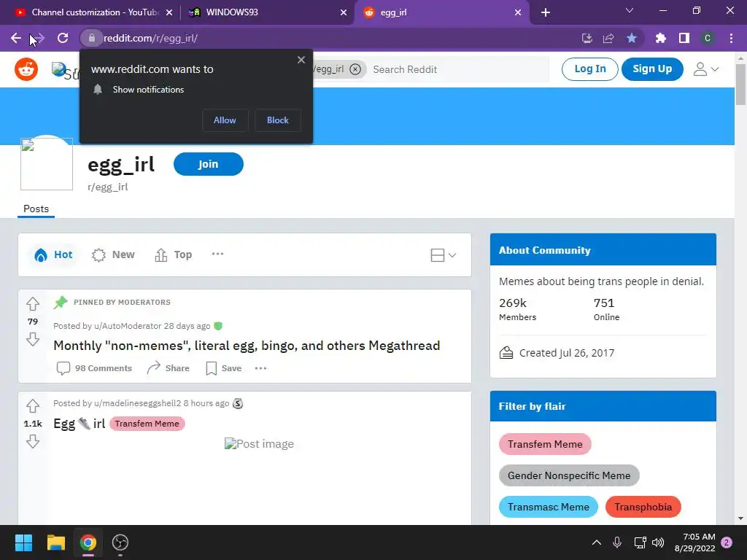
Task: Open OBS Studio from taskbar
Action: (x=120, y=542)
